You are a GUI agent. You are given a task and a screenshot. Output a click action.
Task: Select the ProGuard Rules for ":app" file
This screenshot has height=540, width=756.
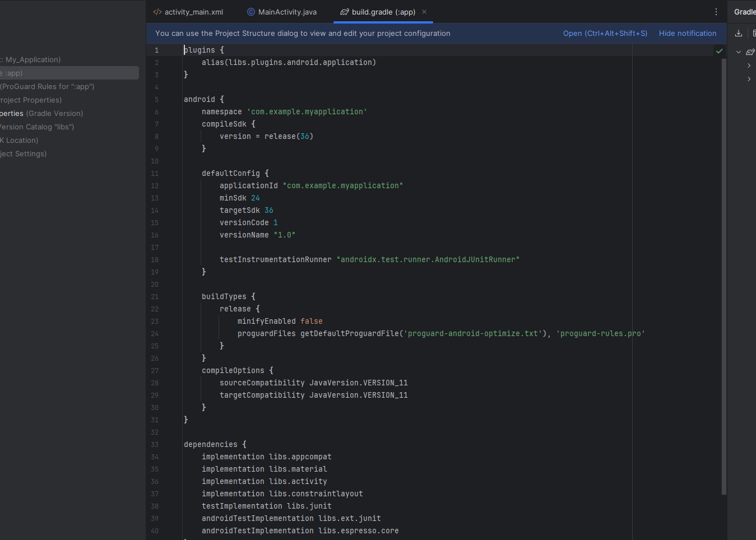tap(47, 86)
